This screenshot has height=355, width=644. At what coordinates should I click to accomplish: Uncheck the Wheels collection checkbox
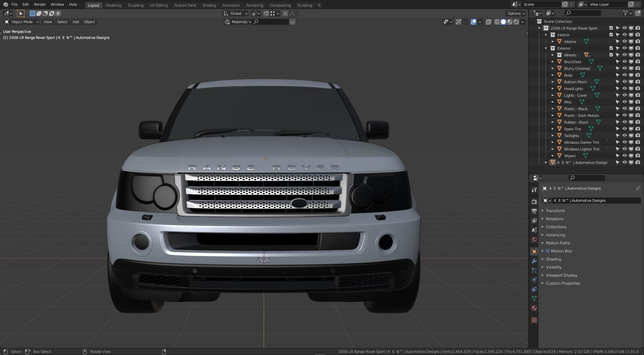611,55
